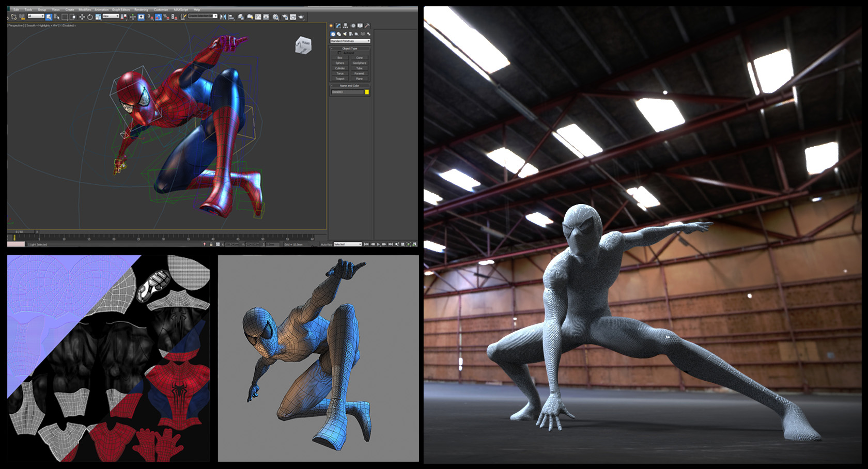
Task: Click the yellow object color swatch
Action: (367, 92)
